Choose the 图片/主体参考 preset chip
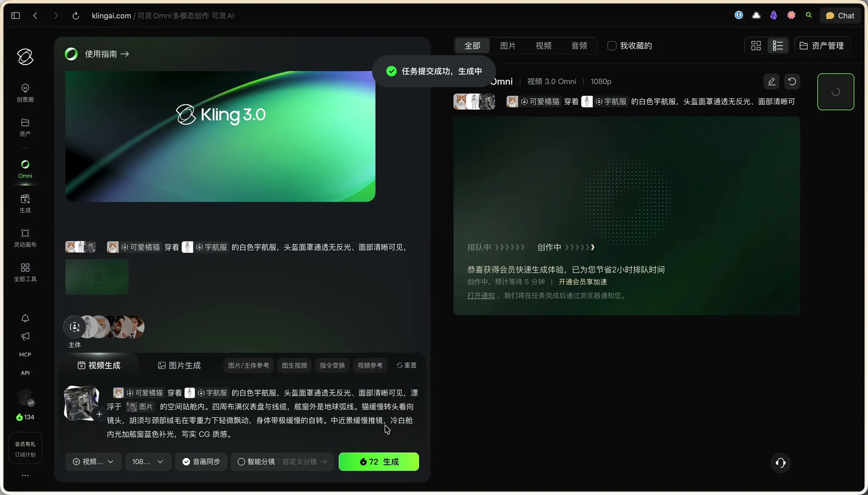This screenshot has height=495, width=868. pos(249,365)
